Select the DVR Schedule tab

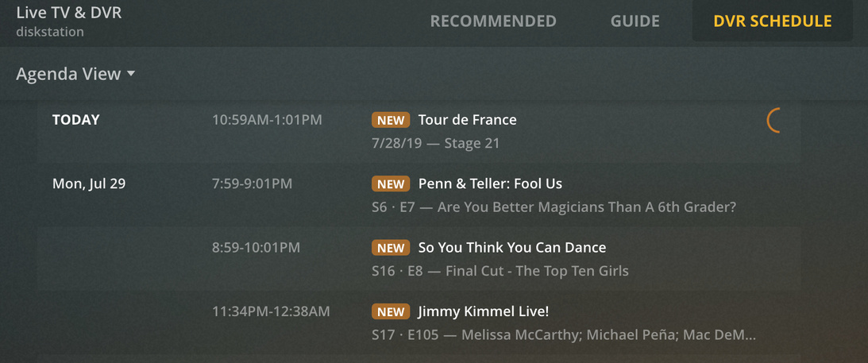772,21
